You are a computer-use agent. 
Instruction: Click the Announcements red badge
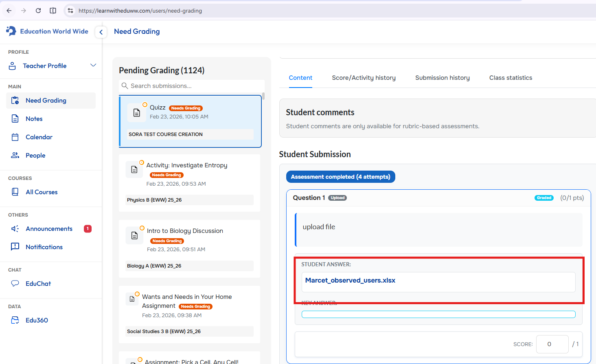pyautogui.click(x=88, y=229)
